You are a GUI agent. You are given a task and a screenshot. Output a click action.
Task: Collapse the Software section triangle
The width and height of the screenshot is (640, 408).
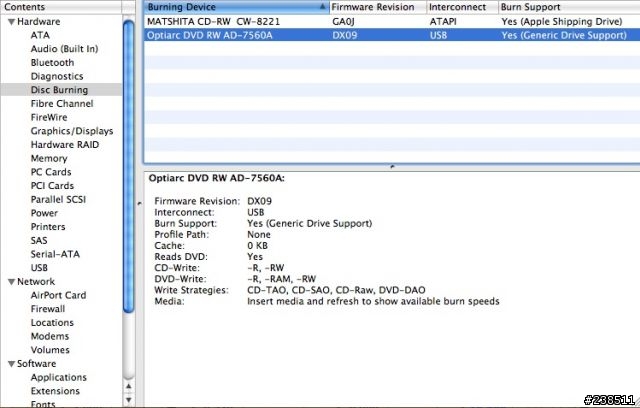pyautogui.click(x=11, y=364)
